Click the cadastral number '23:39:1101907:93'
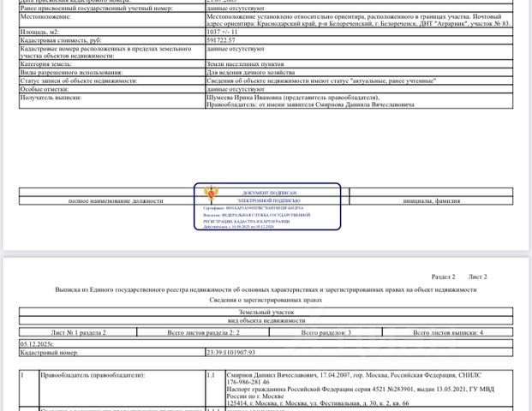 coord(230,353)
